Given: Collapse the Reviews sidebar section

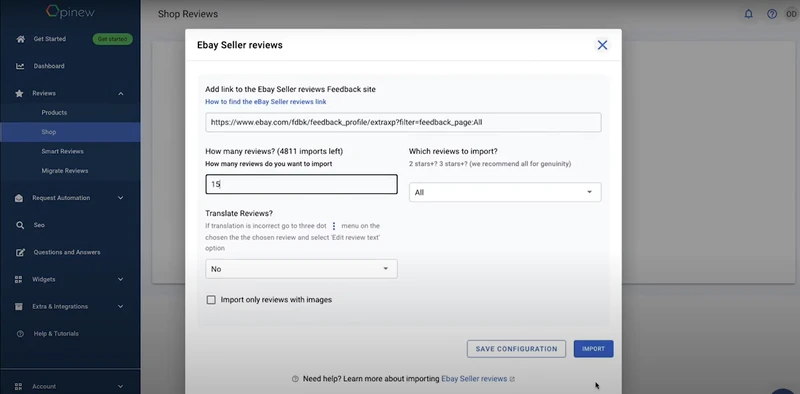Looking at the screenshot, I should click(x=121, y=93).
